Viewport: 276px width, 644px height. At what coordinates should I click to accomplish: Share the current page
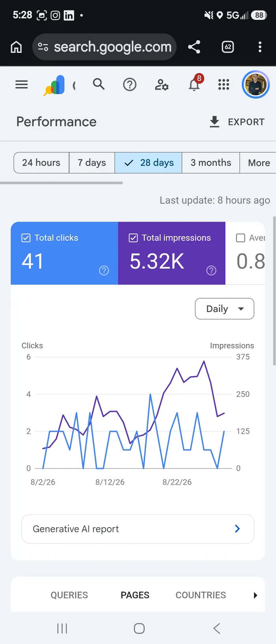point(194,47)
